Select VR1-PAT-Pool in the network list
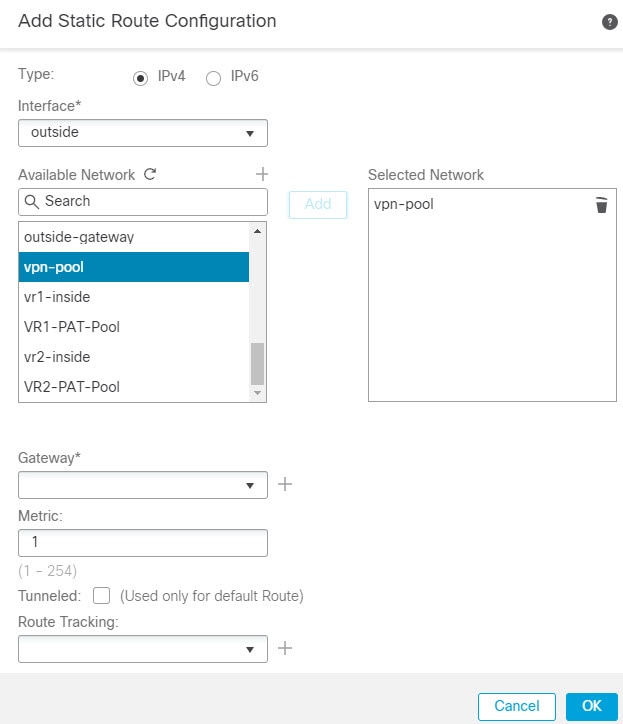 pos(133,327)
